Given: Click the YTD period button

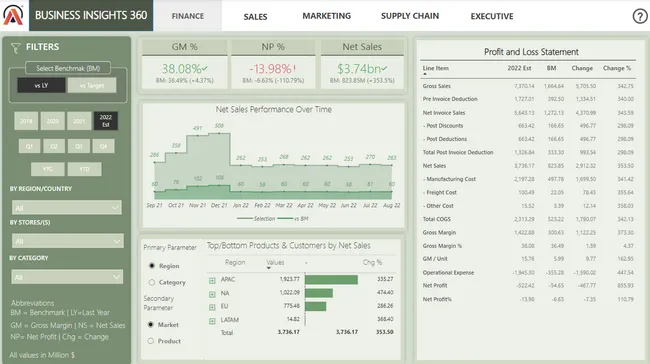Looking at the screenshot, I should coord(85,169).
